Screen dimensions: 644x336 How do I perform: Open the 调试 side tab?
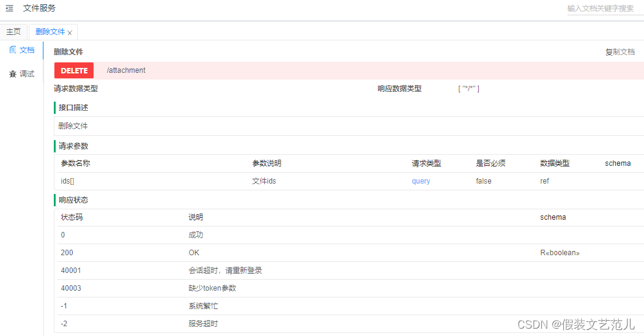(22, 74)
